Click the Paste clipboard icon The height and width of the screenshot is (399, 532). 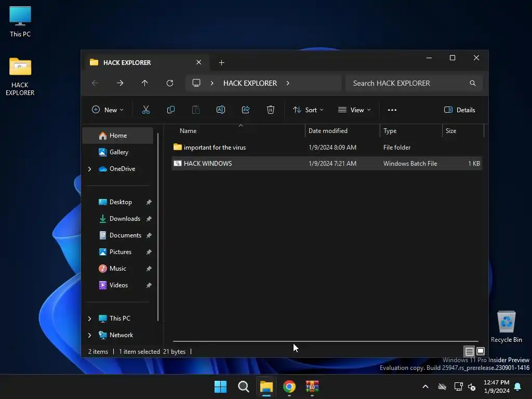[196, 110]
